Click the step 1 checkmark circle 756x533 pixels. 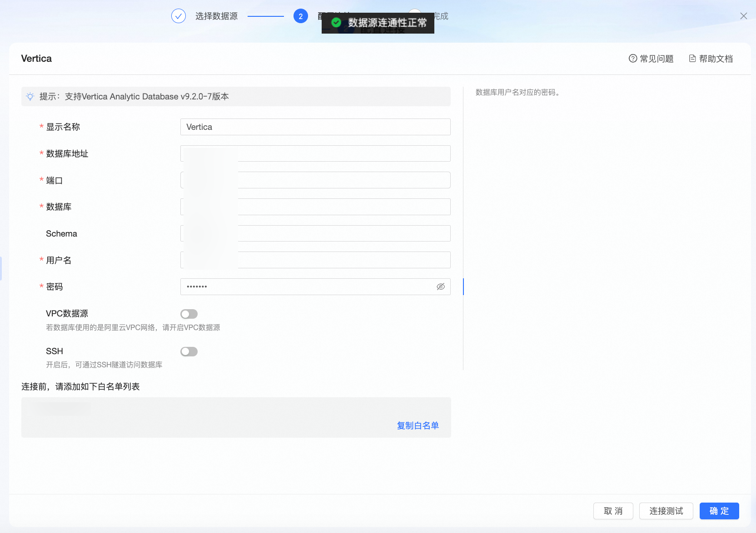(179, 16)
